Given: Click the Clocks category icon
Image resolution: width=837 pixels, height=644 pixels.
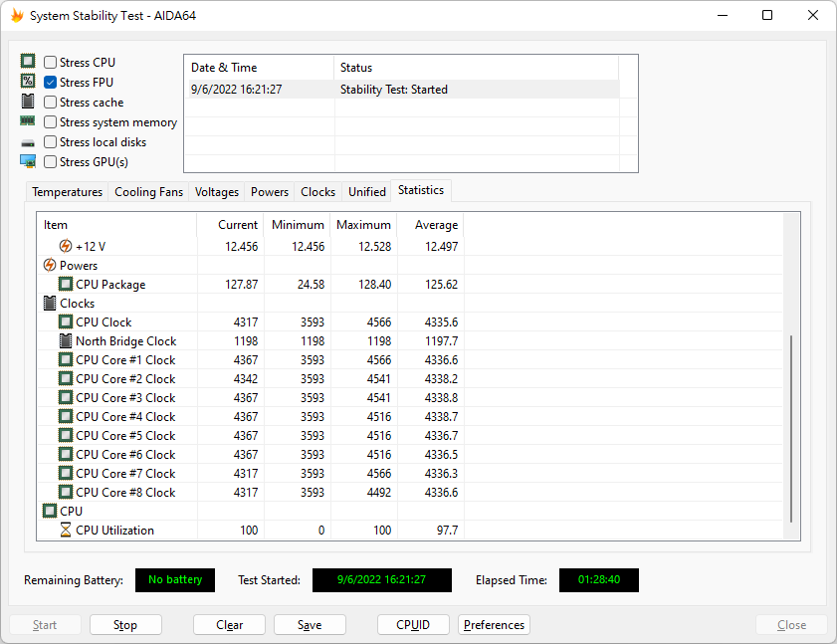Looking at the screenshot, I should point(50,304).
